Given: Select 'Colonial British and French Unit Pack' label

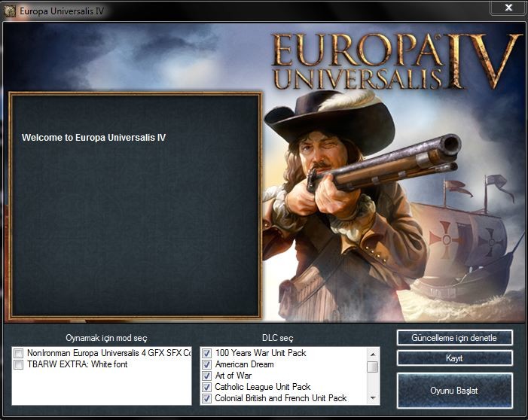Looking at the screenshot, I should pos(281,398).
